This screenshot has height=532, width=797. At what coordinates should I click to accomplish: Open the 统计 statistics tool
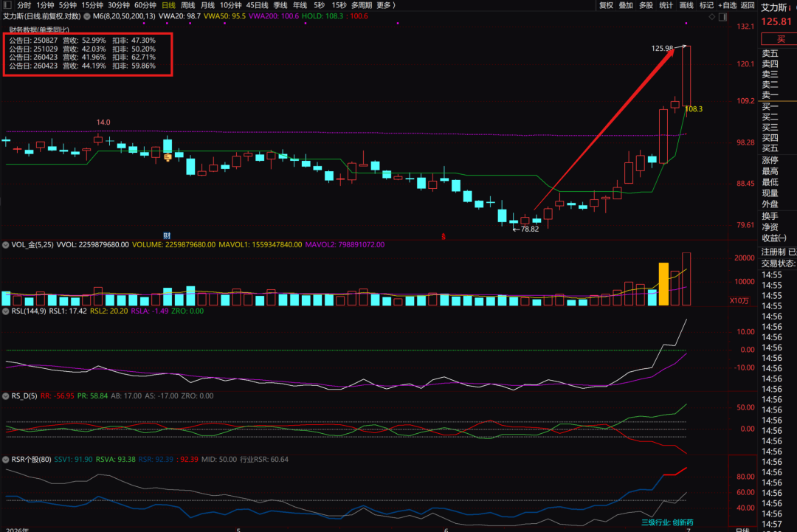pos(666,5)
